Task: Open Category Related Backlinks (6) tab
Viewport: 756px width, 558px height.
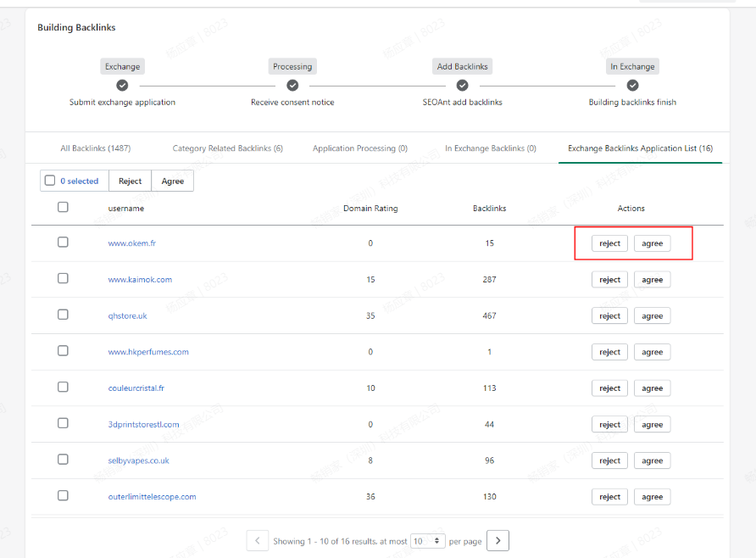Action: 228,148
